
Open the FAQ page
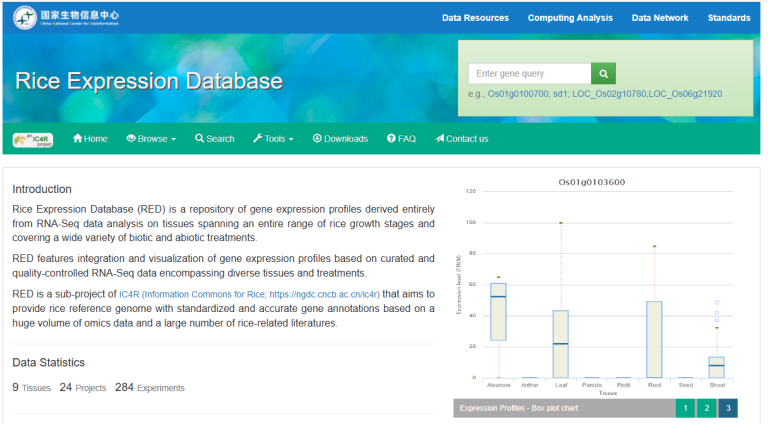(400, 139)
